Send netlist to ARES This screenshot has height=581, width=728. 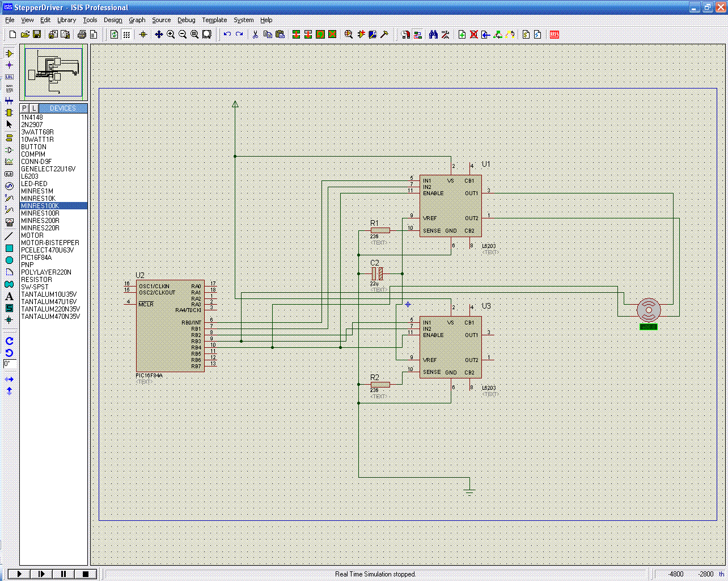click(x=555, y=35)
